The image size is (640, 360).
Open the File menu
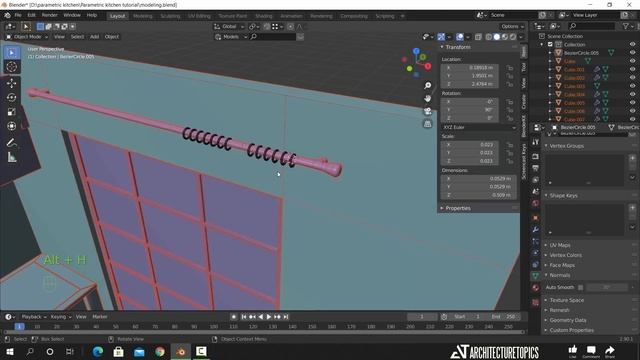click(18, 15)
